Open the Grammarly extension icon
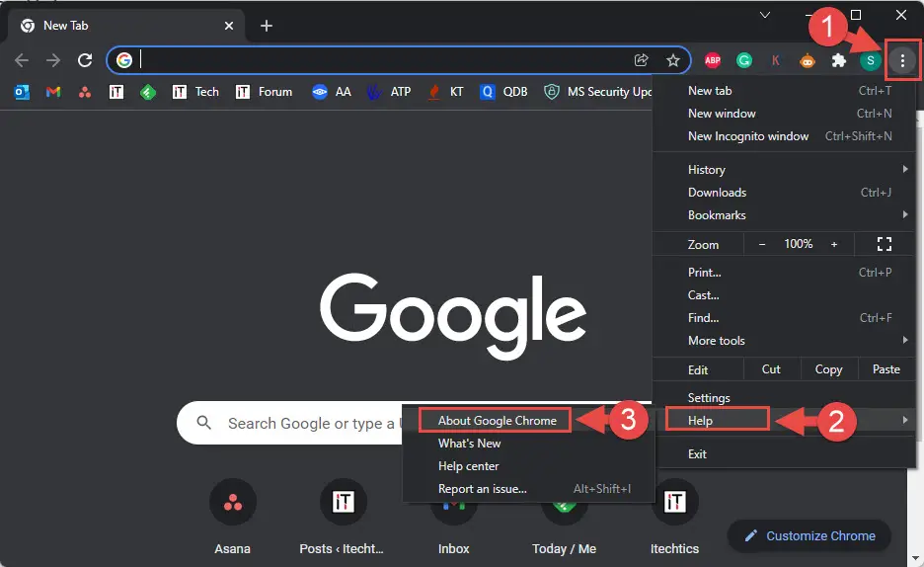The height and width of the screenshot is (567, 924). click(x=744, y=60)
